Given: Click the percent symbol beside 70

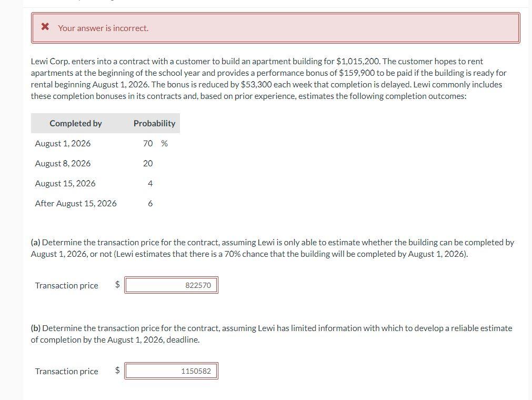Looking at the screenshot, I should (x=164, y=143).
